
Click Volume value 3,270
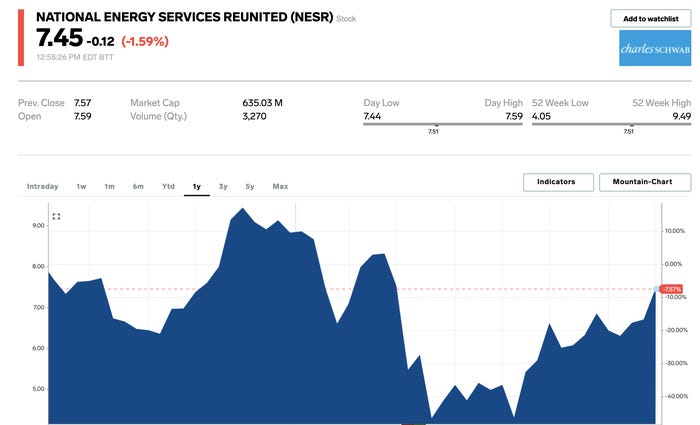pyautogui.click(x=254, y=117)
